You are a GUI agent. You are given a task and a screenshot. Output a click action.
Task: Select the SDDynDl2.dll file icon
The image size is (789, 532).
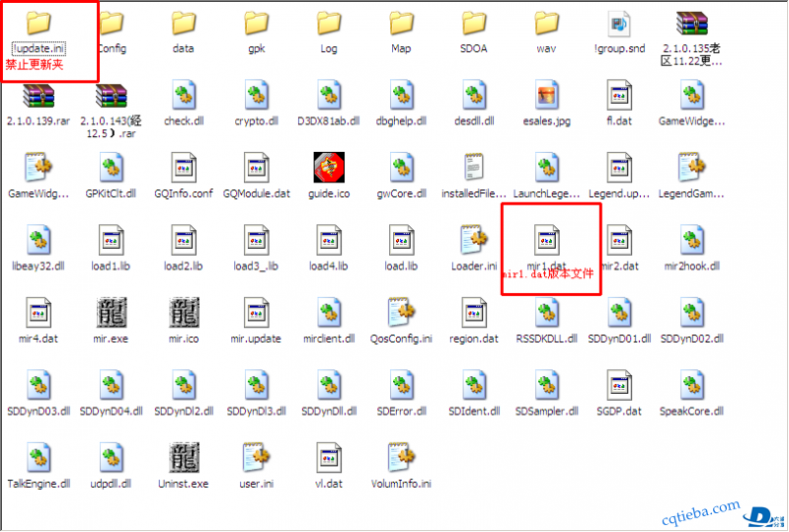(x=184, y=385)
